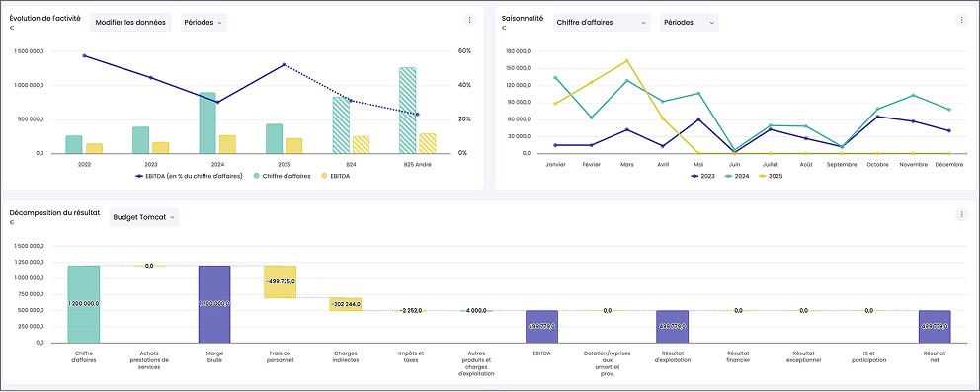Open the Chiffre d'affaires dropdown in Saisonnalité
This screenshot has width=980, height=392.
[602, 22]
